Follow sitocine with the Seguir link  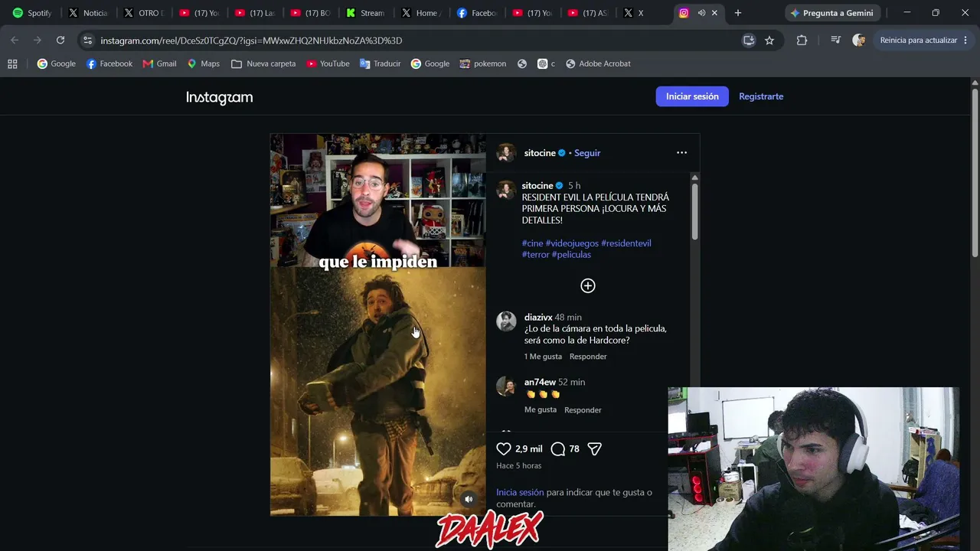coord(587,153)
